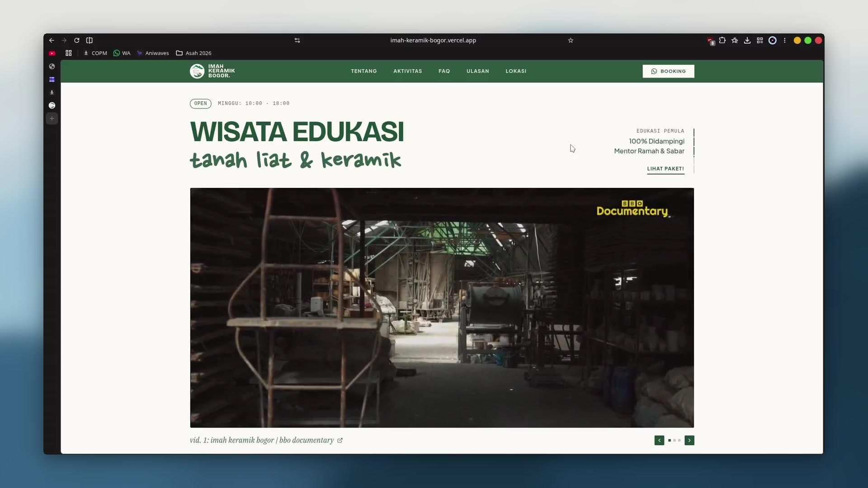Viewport: 868px width, 488px height.
Task: Bookmark this page with the star icon
Action: [x=571, y=40]
